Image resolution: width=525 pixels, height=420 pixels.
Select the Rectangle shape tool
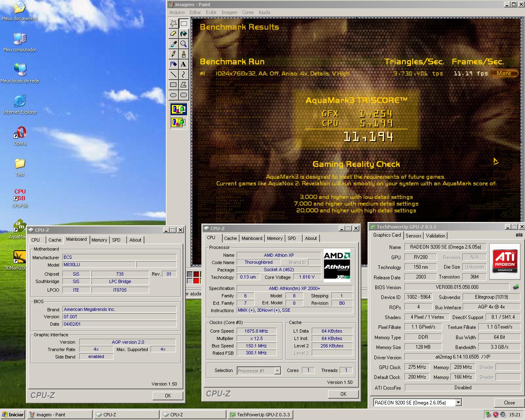click(x=173, y=85)
